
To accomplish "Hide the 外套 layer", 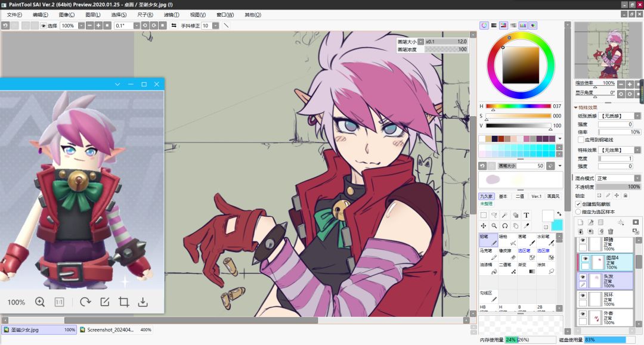I will (583, 314).
